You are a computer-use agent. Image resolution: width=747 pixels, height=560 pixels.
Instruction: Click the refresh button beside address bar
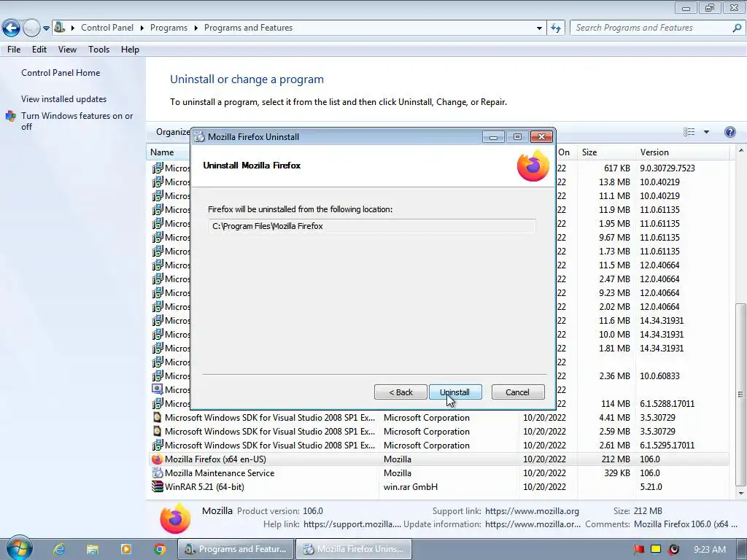point(555,28)
